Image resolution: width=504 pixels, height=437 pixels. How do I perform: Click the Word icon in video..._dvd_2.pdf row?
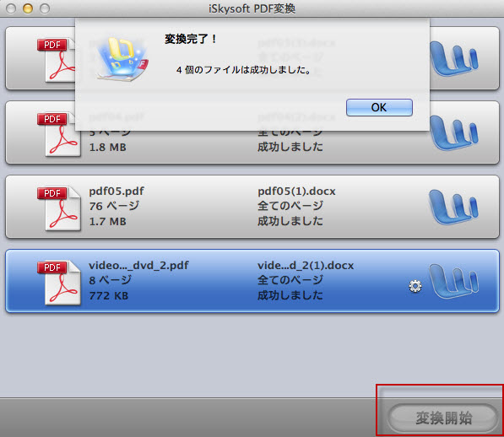(x=453, y=281)
